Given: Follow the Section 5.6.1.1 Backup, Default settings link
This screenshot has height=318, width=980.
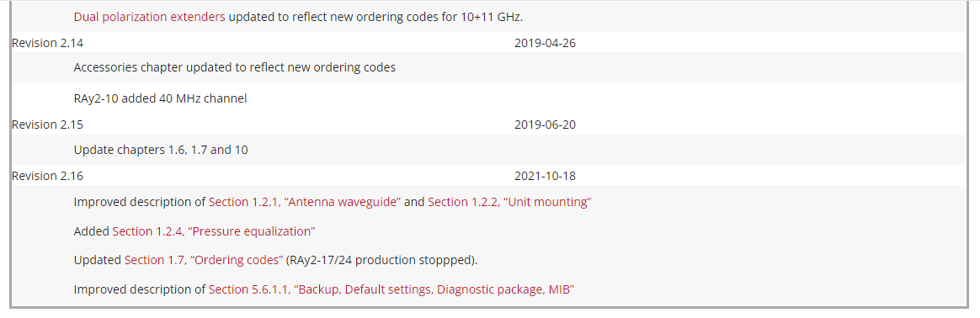Looking at the screenshot, I should 391,289.
